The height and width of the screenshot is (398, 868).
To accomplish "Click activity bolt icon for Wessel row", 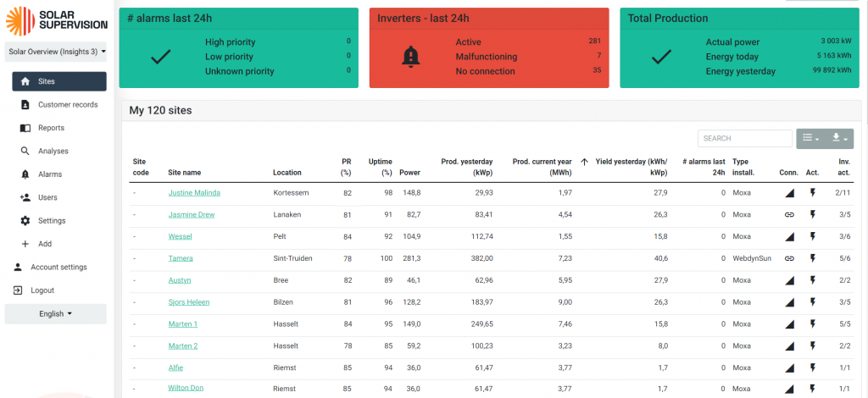I will 813,236.
